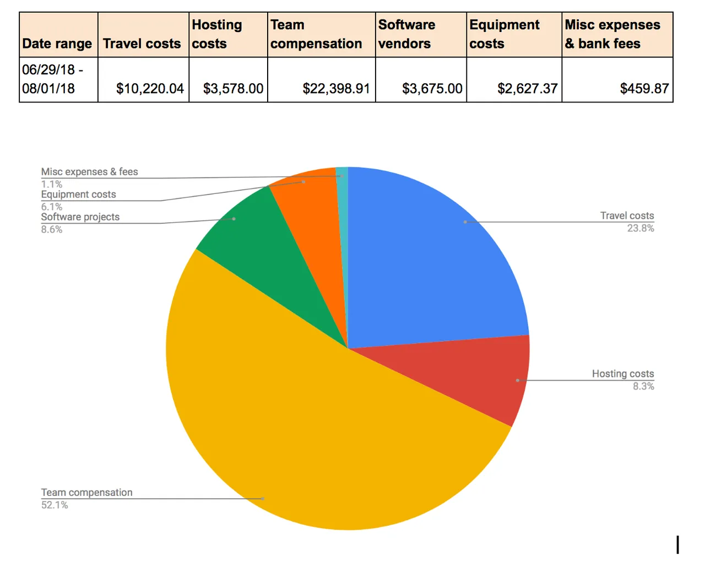
Task: Select the 06/29/18 - 08/01/18 date cell
Action: [58, 79]
